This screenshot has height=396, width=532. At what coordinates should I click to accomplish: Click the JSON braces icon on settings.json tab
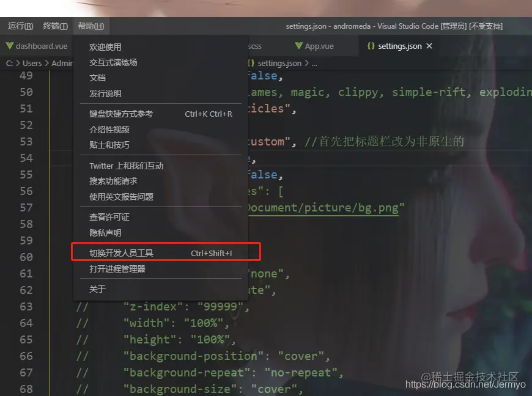(x=371, y=46)
